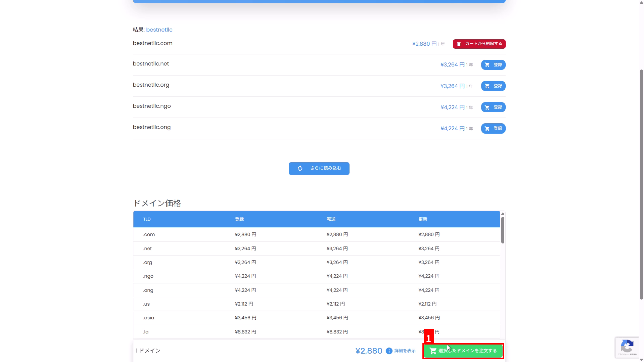Order selected domain with green button

[463, 351]
